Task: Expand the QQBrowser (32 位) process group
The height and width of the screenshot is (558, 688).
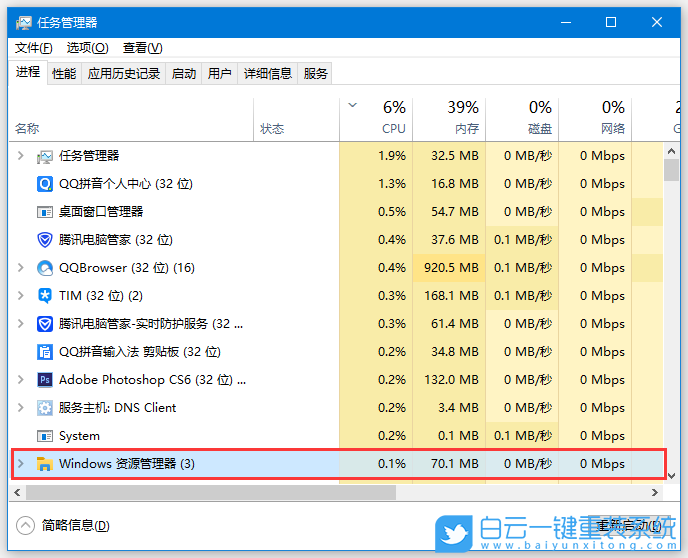Action: point(21,268)
